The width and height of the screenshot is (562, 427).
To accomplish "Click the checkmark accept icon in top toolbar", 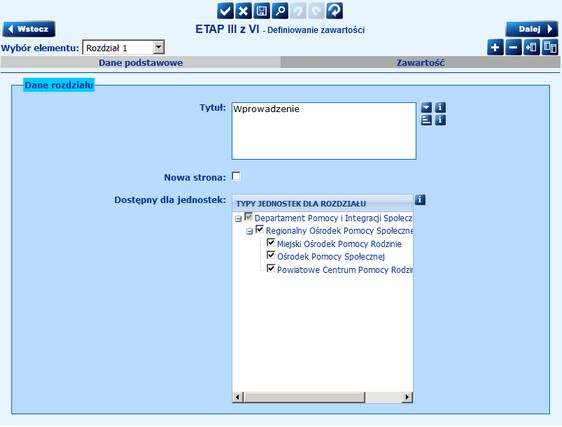I will click(x=225, y=11).
